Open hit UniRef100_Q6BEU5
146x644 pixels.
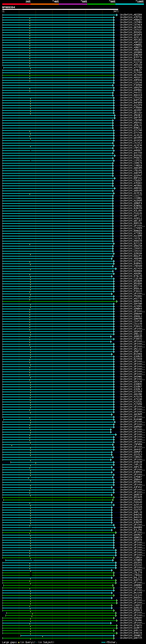[x=131, y=337]
